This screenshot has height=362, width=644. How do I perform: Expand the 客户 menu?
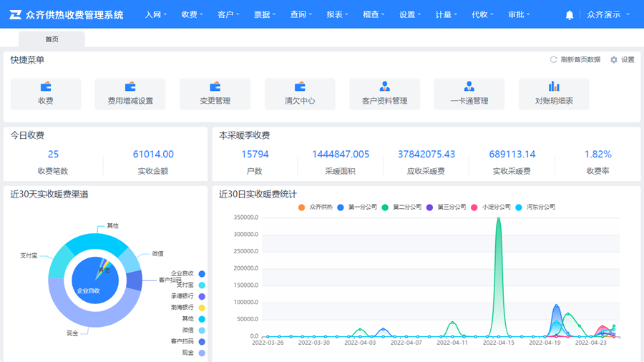tap(228, 15)
